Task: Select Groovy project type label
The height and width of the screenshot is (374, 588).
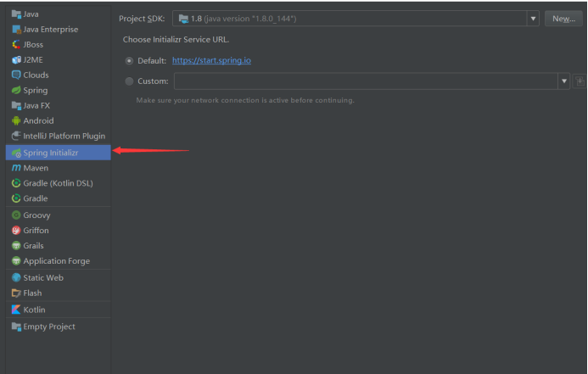Action: 36,215
